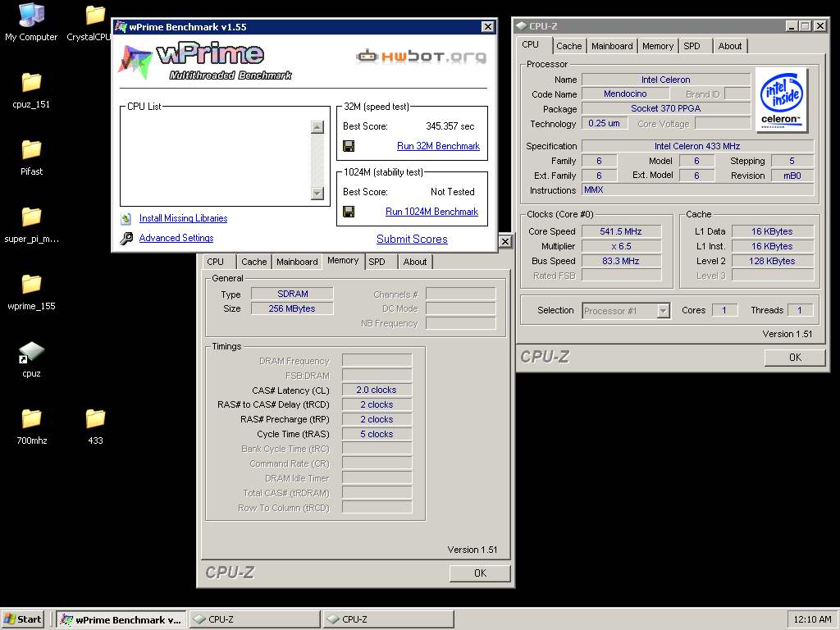The height and width of the screenshot is (630, 840).
Task: Click the 12:10 AM system clock
Action: click(812, 620)
